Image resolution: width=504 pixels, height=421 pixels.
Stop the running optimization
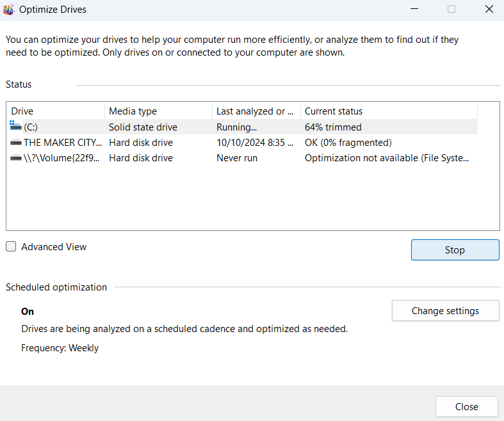pyautogui.click(x=455, y=250)
